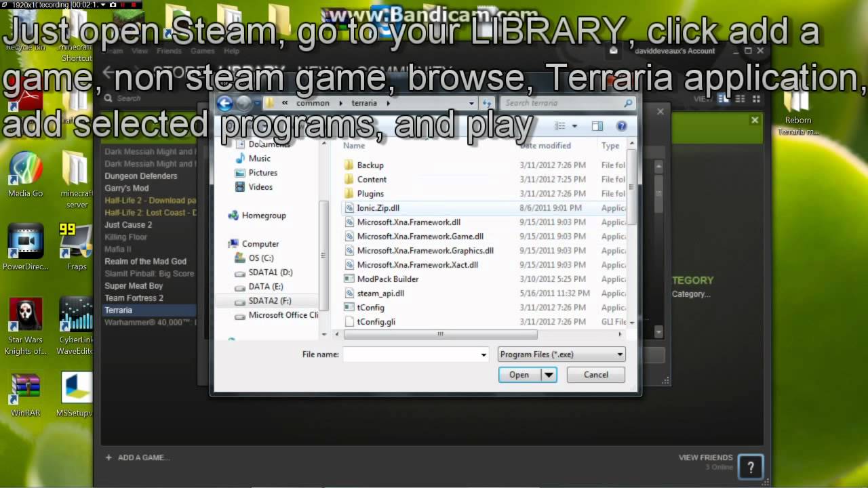868x488 pixels.
Task: Select Microsoft.Xna.Framework.Game.dll file
Action: 420,237
